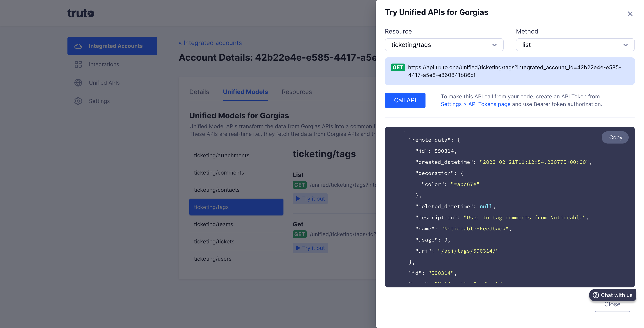Open Settings > API Tokens page link
This screenshot has width=644, height=328.
476,104
